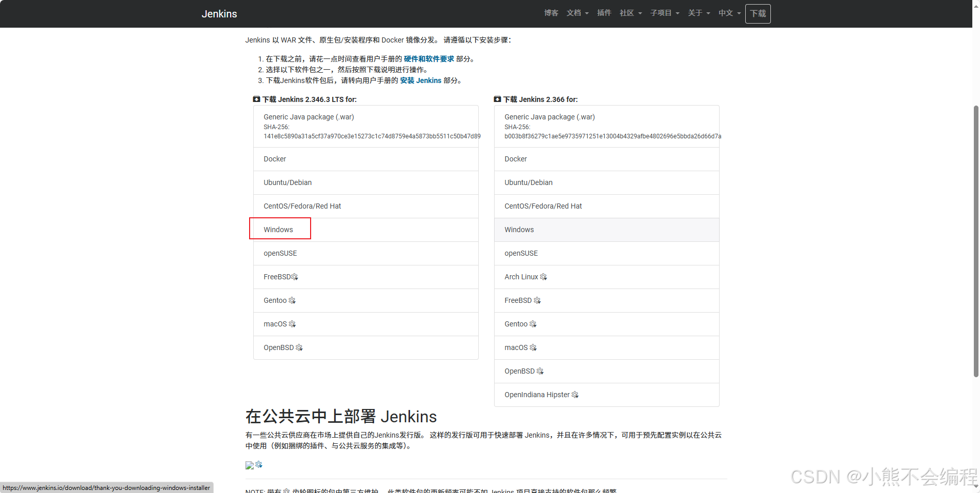Image resolution: width=980 pixels, height=493 pixels.
Task: Click the 下载 button in the navbar
Action: pyautogui.click(x=758, y=13)
